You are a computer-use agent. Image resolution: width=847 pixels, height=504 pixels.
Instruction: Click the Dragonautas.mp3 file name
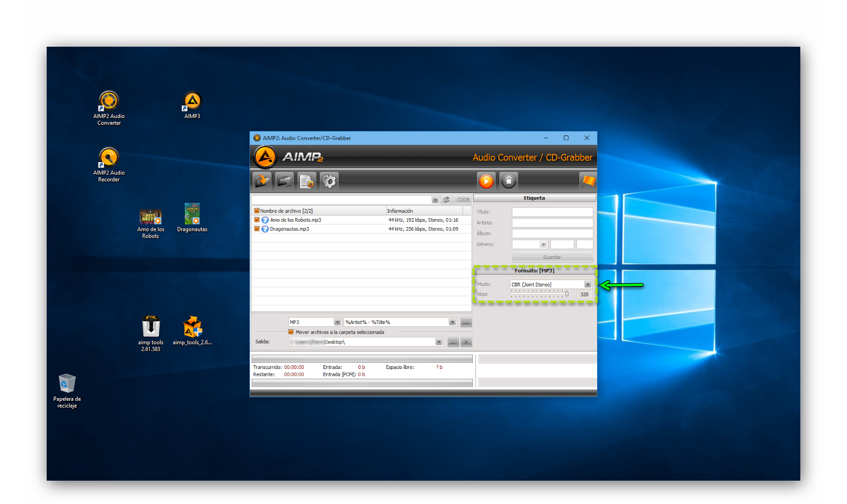[290, 229]
